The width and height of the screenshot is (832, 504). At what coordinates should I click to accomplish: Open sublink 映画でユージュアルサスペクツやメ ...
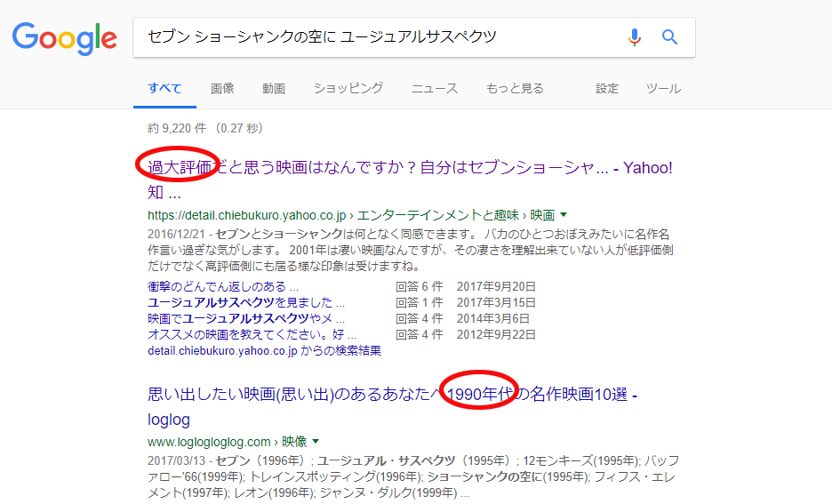click(x=246, y=319)
